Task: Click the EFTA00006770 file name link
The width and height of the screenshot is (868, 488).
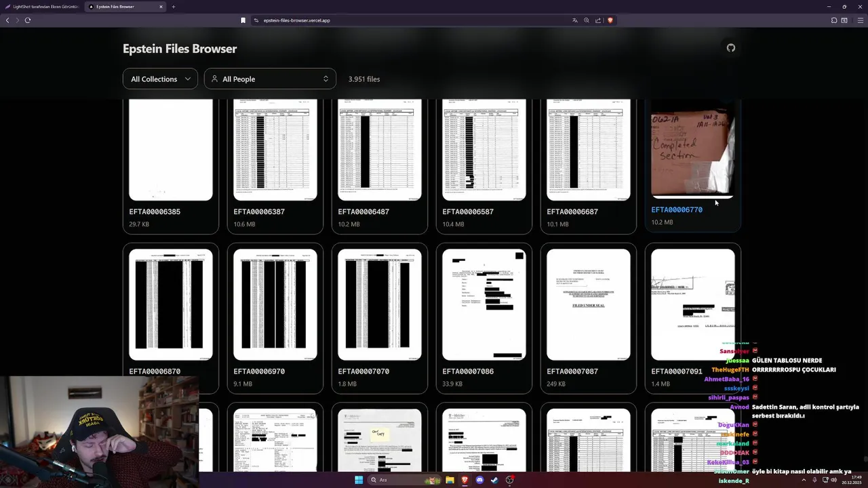Action: 677,210
